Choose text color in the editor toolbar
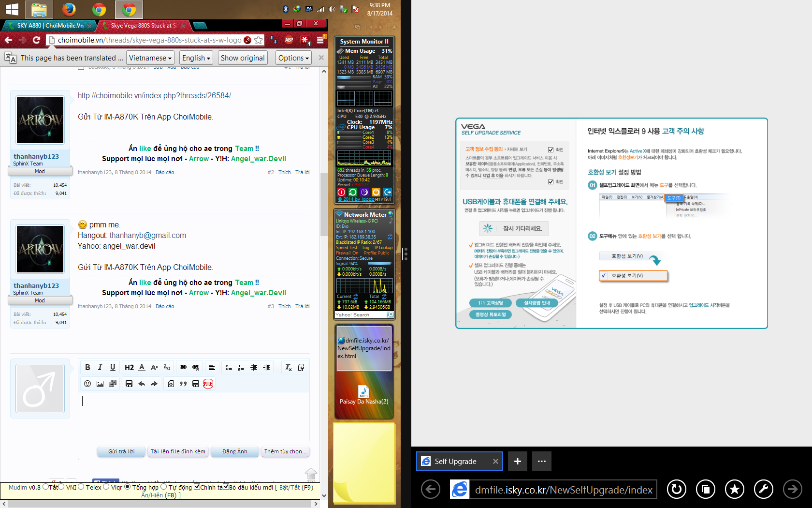The image size is (812, 508). (x=142, y=368)
